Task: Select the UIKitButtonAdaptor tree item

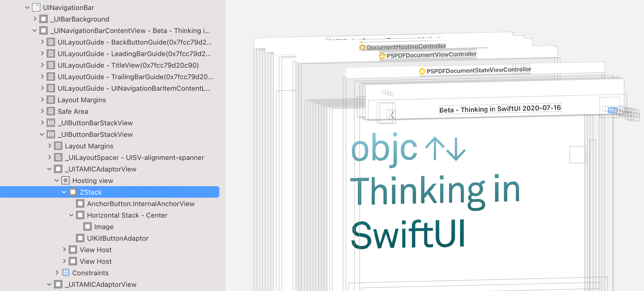Action: click(118, 238)
